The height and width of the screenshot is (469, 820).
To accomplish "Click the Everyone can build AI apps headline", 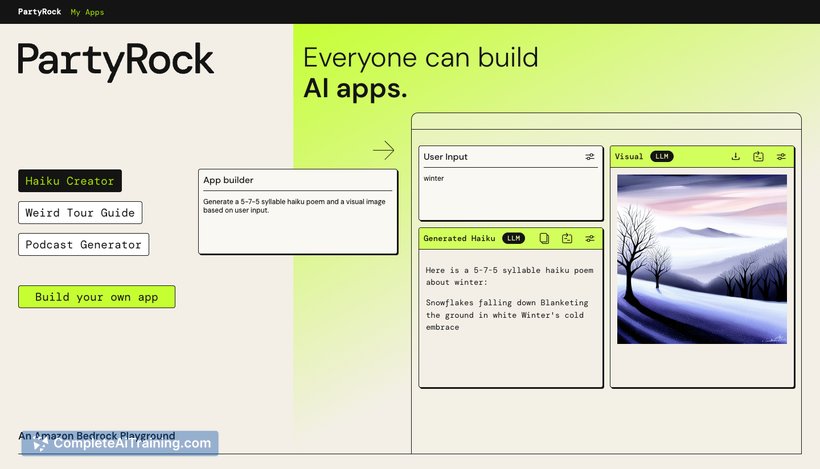I will point(420,73).
